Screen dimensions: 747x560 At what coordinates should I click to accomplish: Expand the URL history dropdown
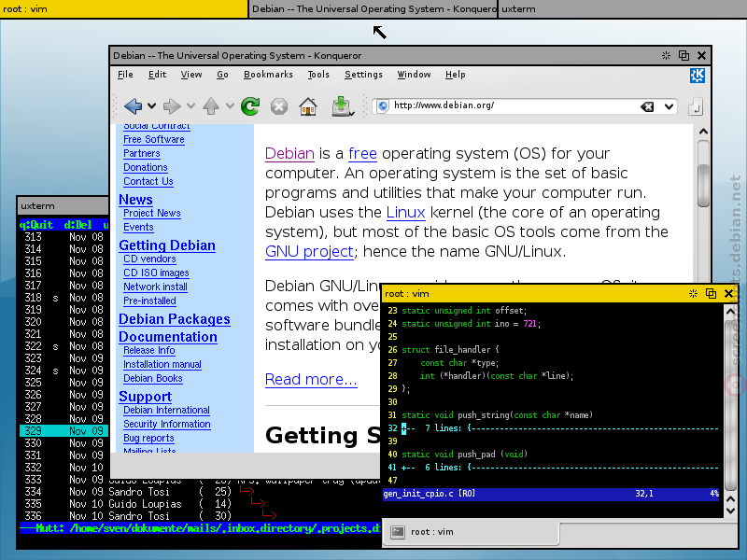[669, 106]
